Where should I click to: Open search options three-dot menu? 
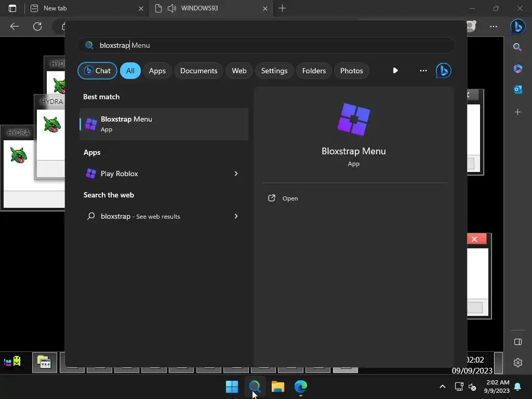[423, 71]
